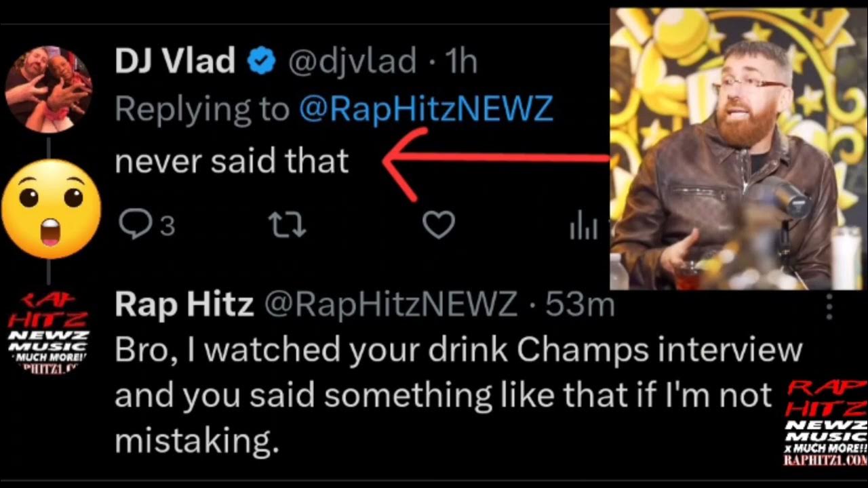The height and width of the screenshot is (488, 868).
Task: Click the Rap Hitz Newz corner watermark
Action: [827, 424]
